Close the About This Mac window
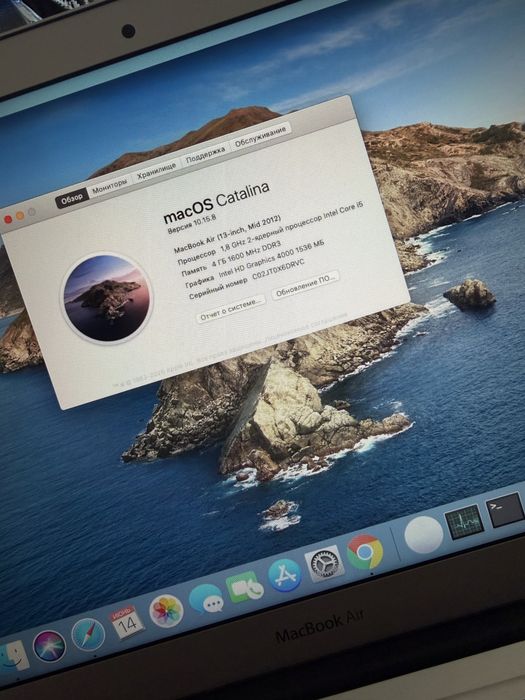525x700 pixels. (x=8, y=219)
